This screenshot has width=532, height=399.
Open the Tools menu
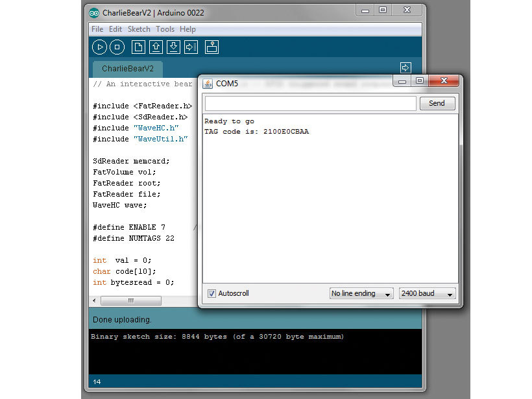click(x=165, y=29)
